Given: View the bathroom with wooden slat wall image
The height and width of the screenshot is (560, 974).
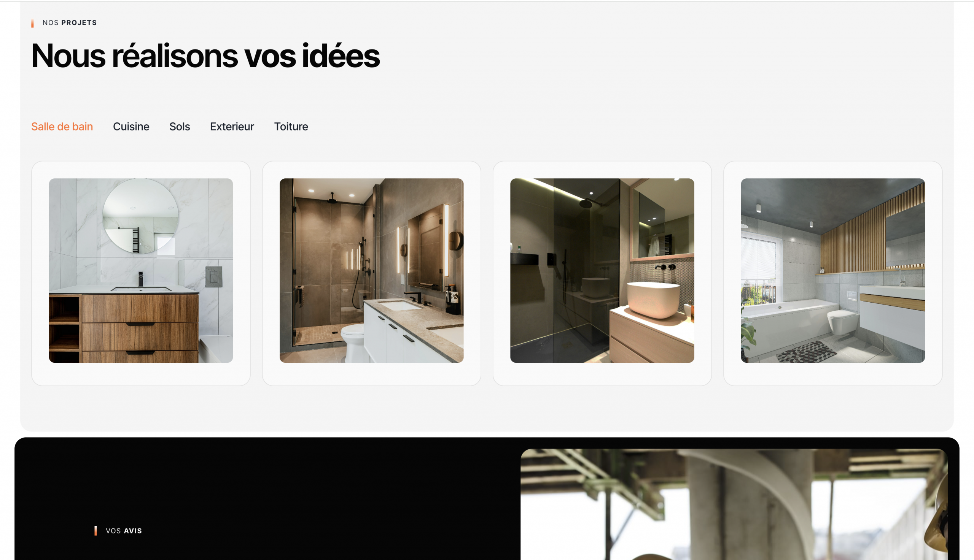Looking at the screenshot, I should coord(833,270).
